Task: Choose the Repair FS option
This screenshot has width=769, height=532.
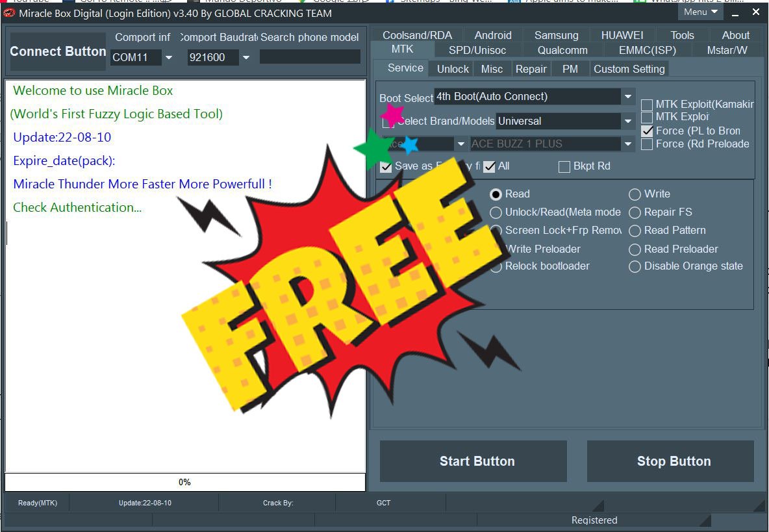Action: coord(635,213)
